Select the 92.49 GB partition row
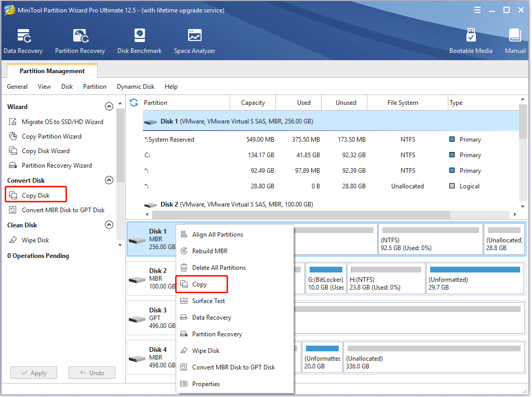Image resolution: width=532 pixels, height=397 pixels. 331,171
